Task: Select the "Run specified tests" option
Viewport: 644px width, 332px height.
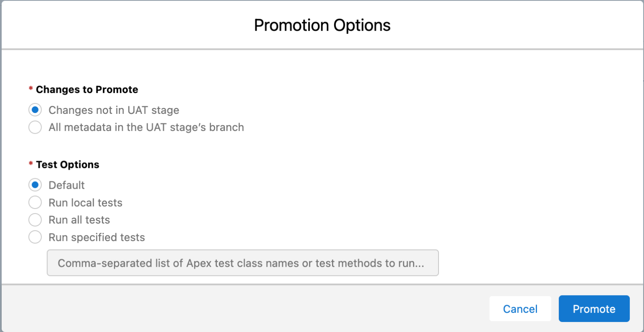Action: [x=35, y=237]
